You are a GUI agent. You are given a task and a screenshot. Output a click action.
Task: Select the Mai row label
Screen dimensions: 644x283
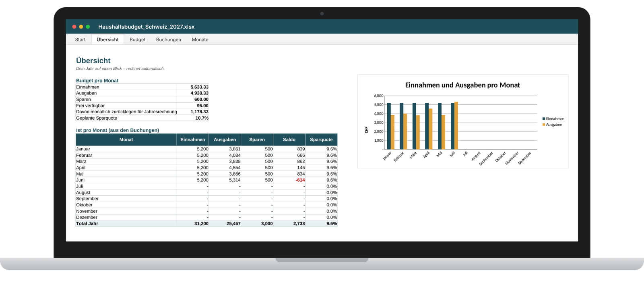click(x=80, y=174)
